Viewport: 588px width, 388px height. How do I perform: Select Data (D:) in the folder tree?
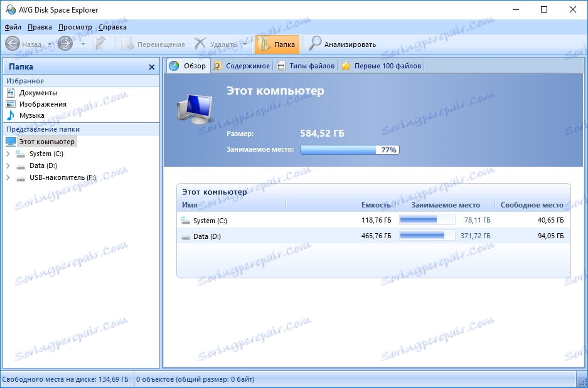43,165
